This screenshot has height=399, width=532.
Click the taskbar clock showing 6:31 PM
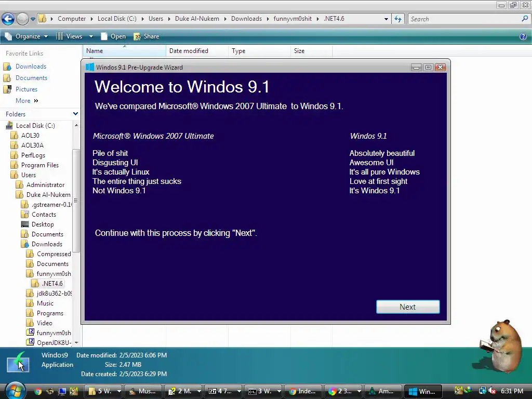[x=512, y=391]
